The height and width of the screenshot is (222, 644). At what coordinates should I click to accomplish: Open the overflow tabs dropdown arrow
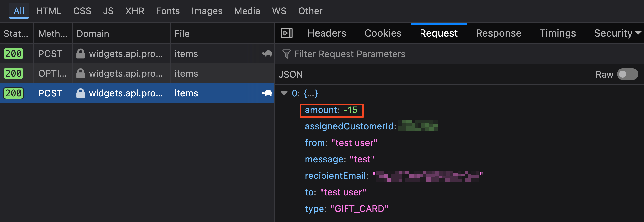[638, 33]
